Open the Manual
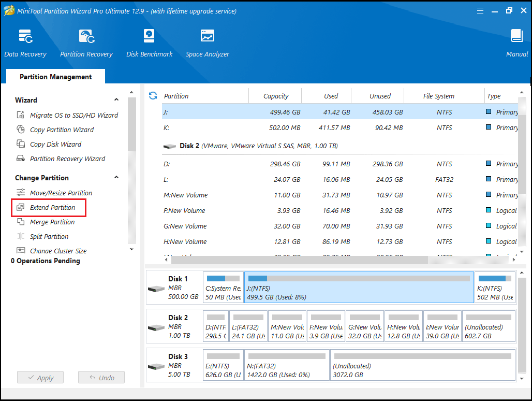532x401 pixels. click(x=516, y=43)
